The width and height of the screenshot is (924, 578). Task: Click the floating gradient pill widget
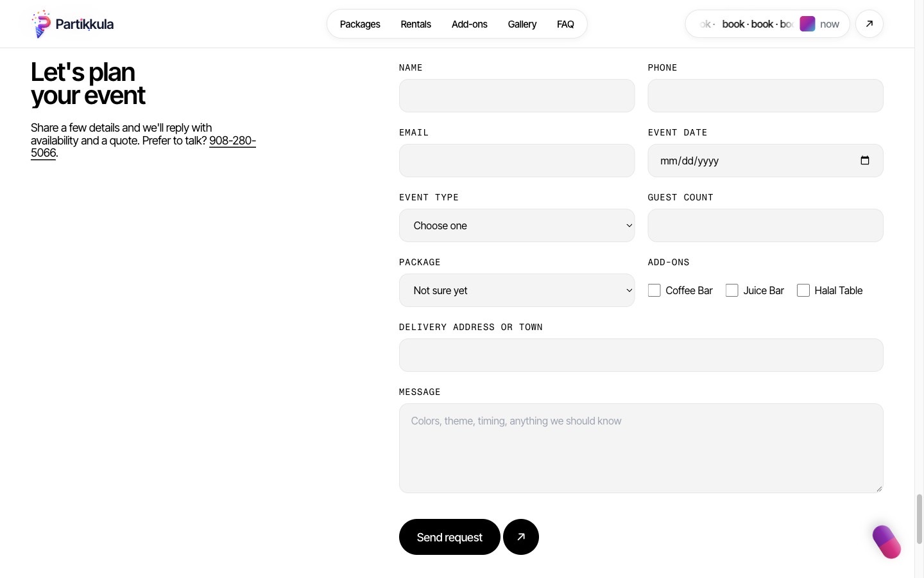(887, 541)
